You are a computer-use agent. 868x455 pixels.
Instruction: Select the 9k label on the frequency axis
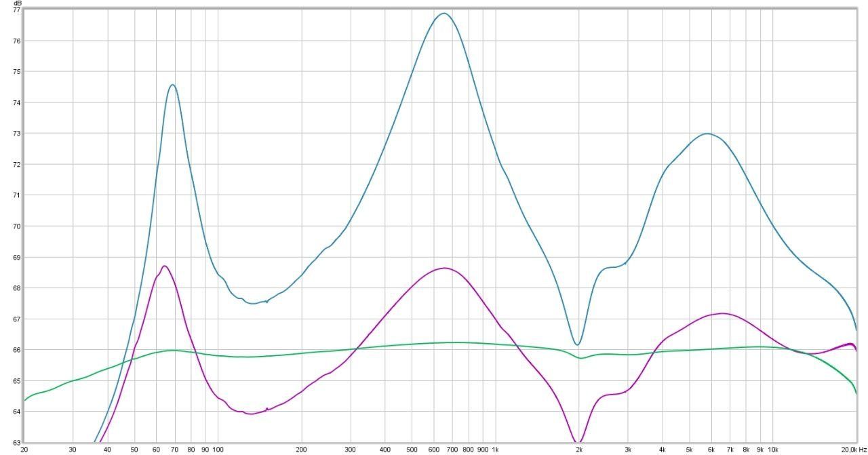(760, 450)
